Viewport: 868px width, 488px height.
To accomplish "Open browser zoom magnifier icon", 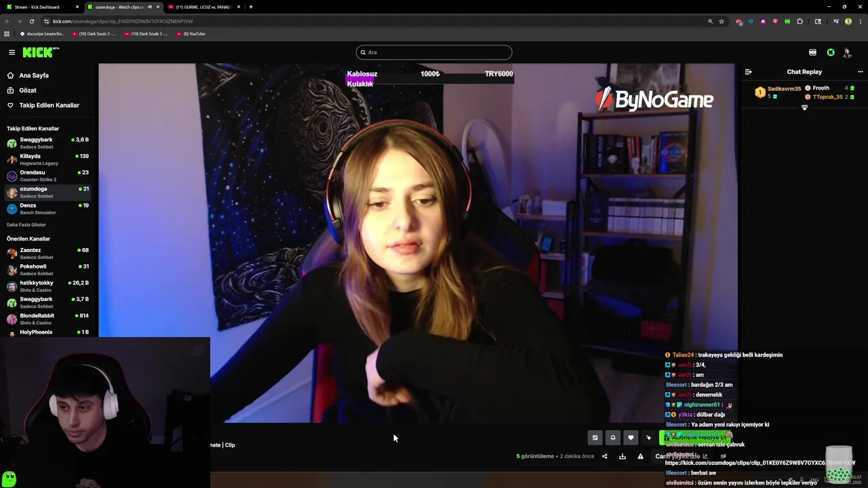I will click(x=711, y=21).
